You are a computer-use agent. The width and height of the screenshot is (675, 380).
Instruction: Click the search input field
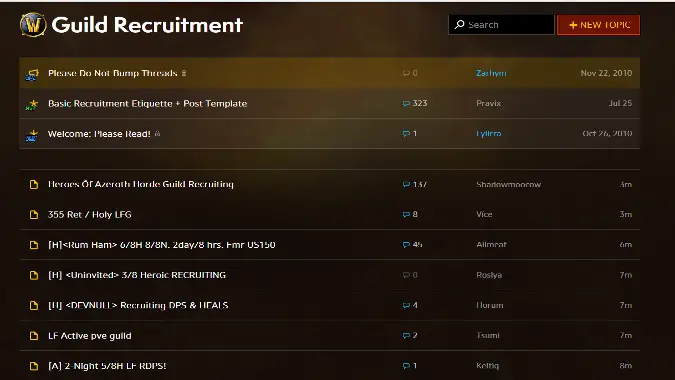501,25
